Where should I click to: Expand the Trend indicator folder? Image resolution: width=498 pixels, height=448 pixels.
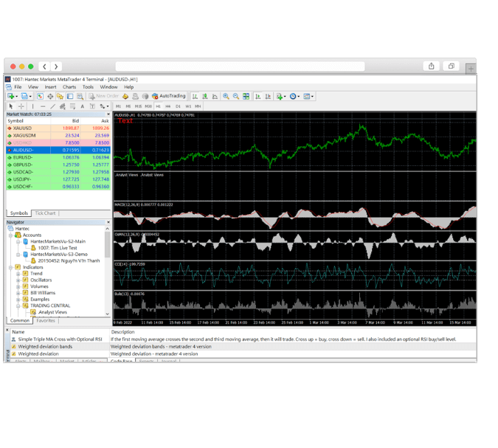coord(18,274)
